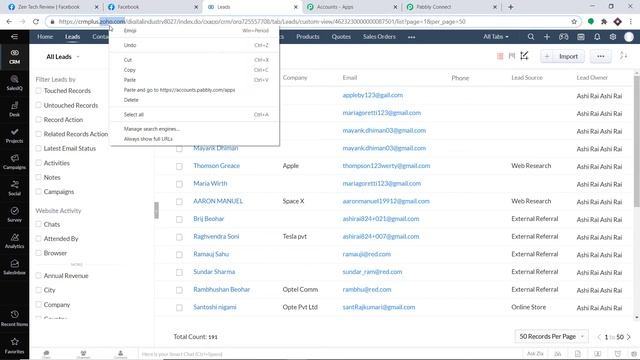Click the search magnifier icon in CRM header
Screen dimensions: 640x360
pos(531,37)
